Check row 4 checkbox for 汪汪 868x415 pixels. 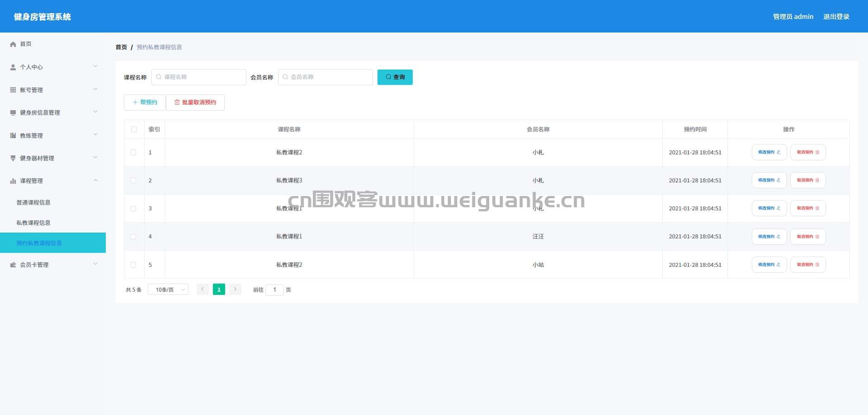tap(133, 237)
